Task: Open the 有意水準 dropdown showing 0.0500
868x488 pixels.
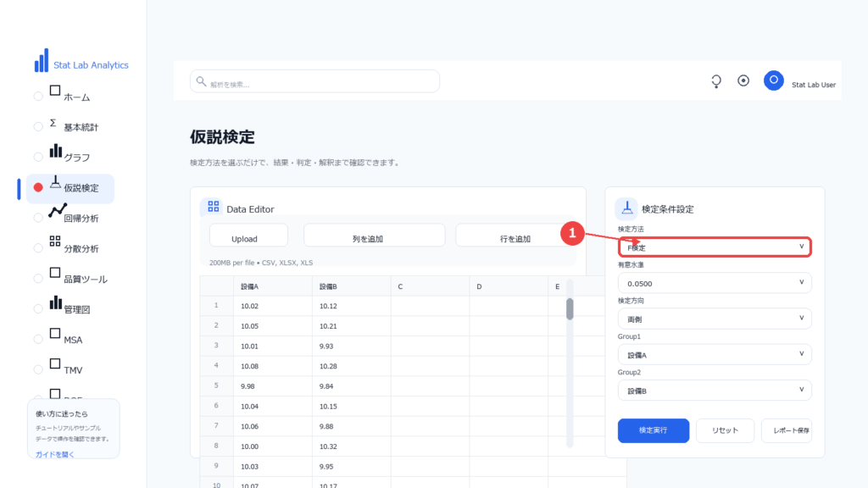Action: (x=715, y=283)
